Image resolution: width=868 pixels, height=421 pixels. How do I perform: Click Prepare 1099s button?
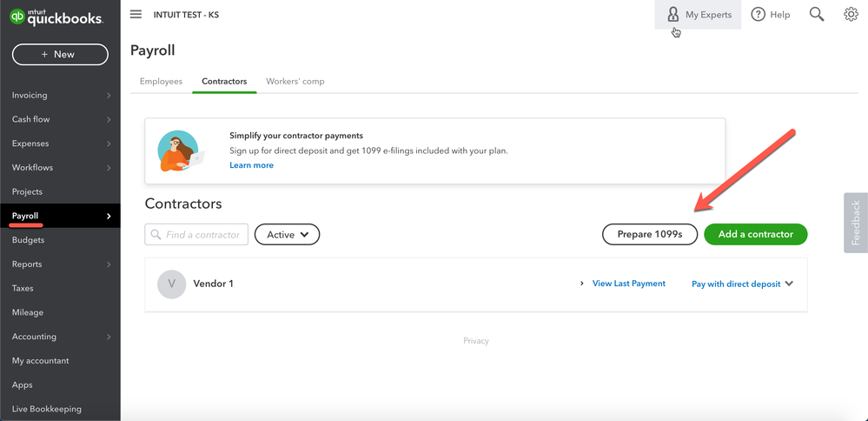pos(650,234)
